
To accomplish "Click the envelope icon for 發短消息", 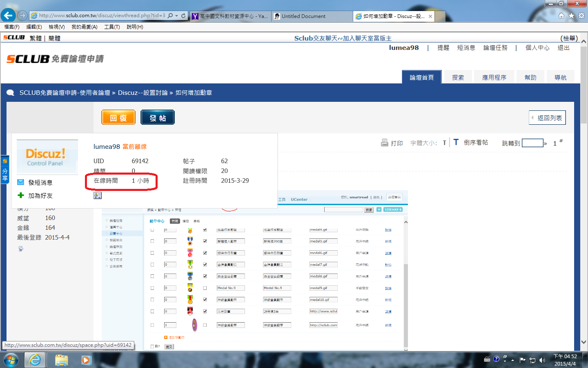I will point(20,182).
